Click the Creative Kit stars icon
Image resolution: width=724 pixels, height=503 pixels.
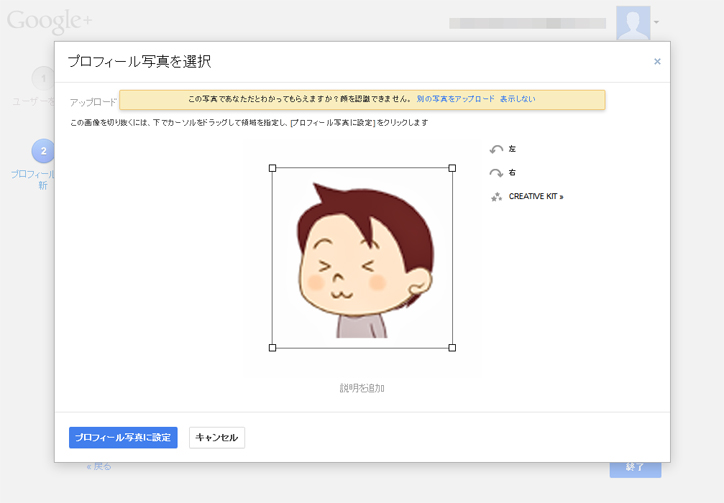496,197
